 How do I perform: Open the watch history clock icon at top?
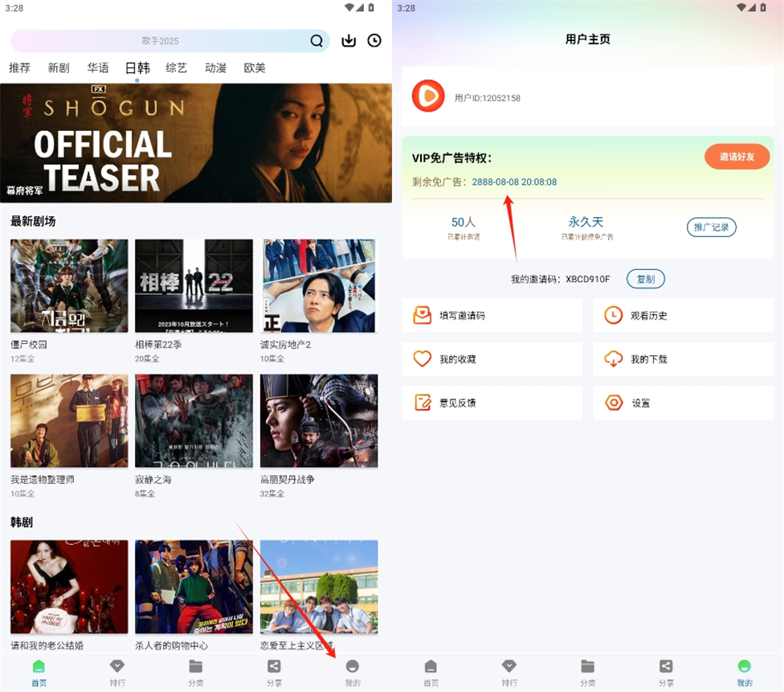(x=374, y=40)
